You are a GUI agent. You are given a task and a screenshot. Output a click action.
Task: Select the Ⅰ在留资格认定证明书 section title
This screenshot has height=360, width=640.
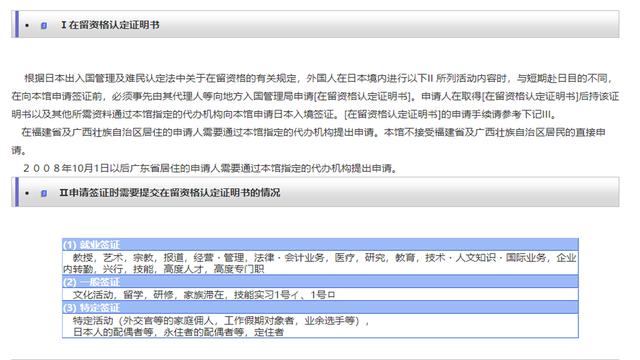click(110, 25)
